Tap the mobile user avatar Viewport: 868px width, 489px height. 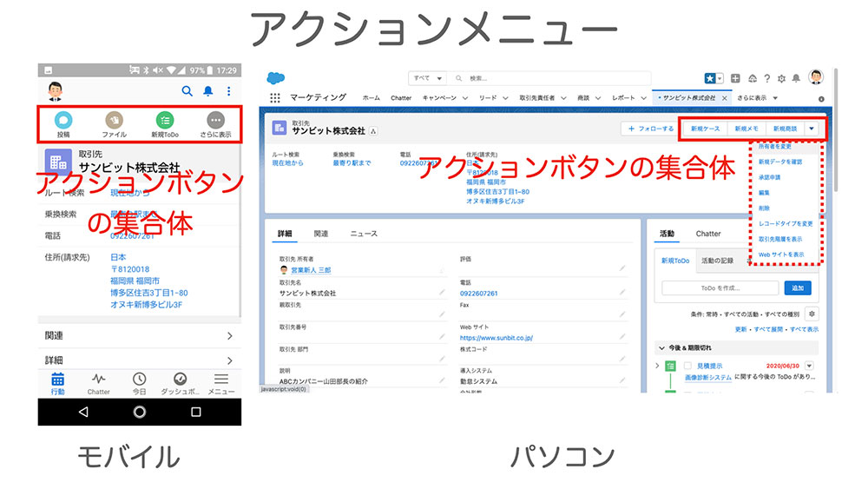55,91
